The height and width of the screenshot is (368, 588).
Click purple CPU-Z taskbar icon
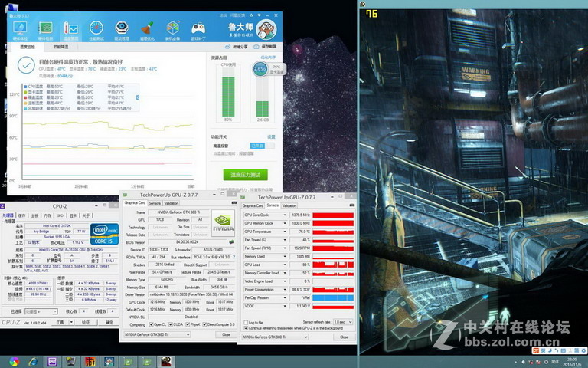click(52, 362)
